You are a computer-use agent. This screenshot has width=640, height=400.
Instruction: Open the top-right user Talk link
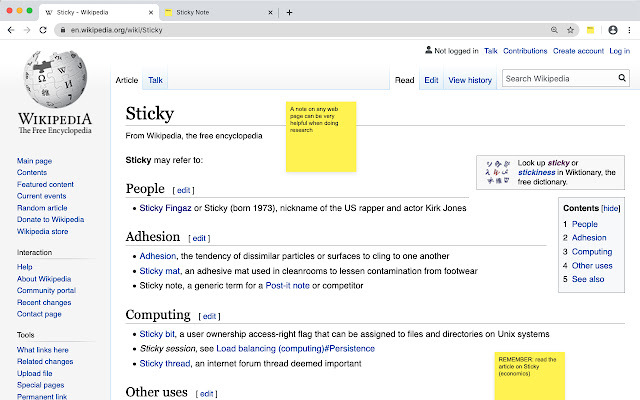(491, 51)
